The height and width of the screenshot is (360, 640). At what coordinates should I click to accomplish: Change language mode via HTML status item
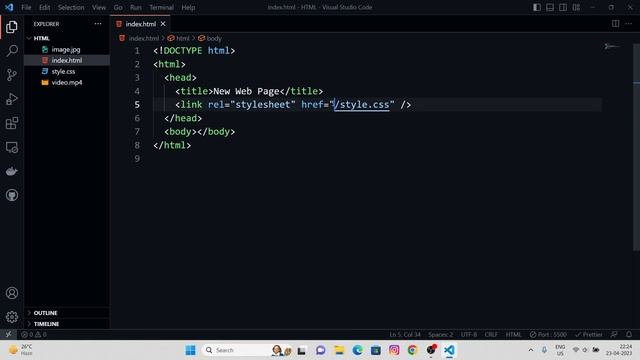click(513, 334)
